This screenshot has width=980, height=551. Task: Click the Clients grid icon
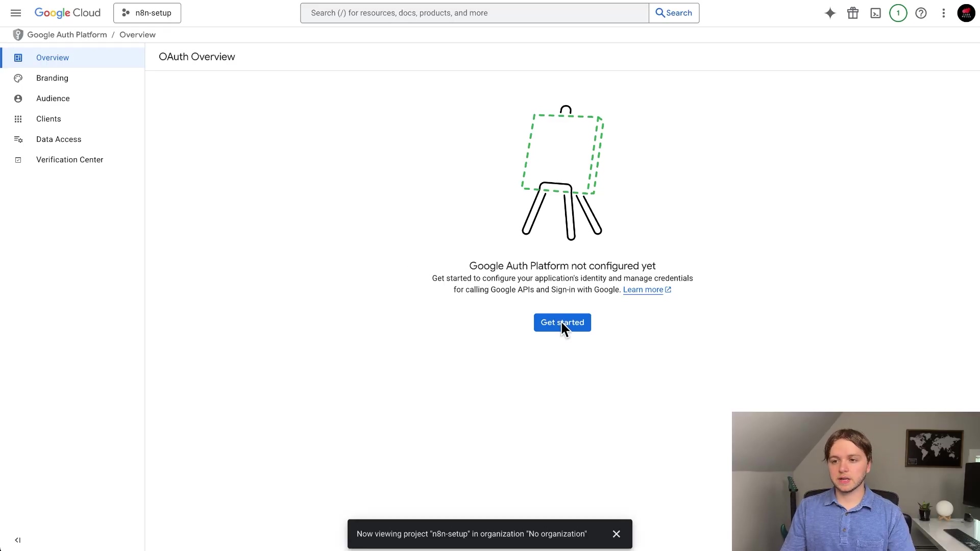tap(18, 119)
